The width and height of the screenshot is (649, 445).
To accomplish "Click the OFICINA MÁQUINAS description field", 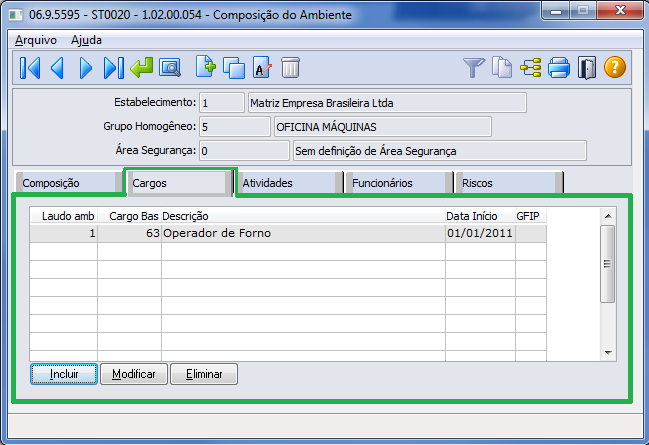I will tap(382, 127).
